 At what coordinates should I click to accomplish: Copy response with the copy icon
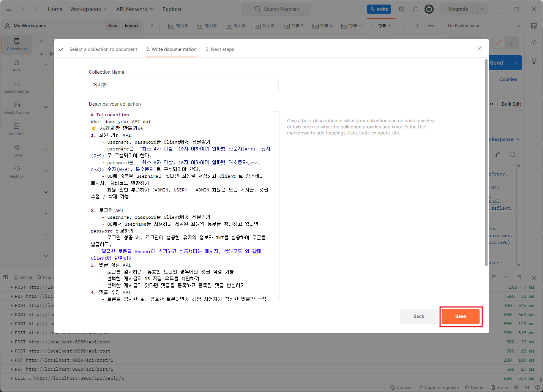click(x=497, y=155)
